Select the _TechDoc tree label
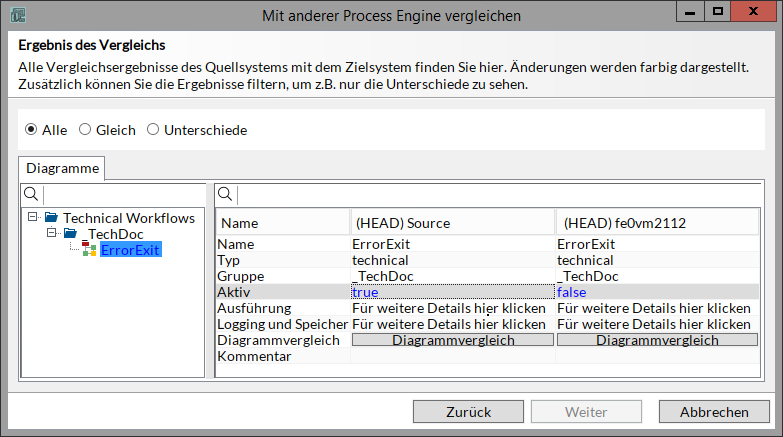 coord(113,234)
